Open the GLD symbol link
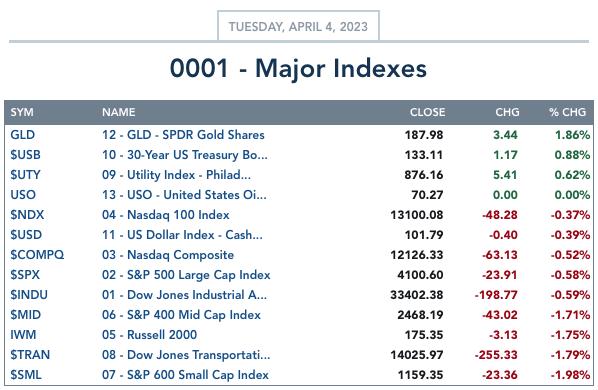This screenshot has height=390, width=598. (x=23, y=135)
